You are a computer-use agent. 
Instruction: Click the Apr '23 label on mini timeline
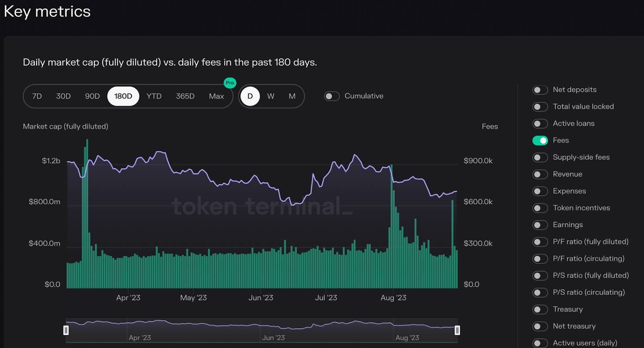coord(140,338)
